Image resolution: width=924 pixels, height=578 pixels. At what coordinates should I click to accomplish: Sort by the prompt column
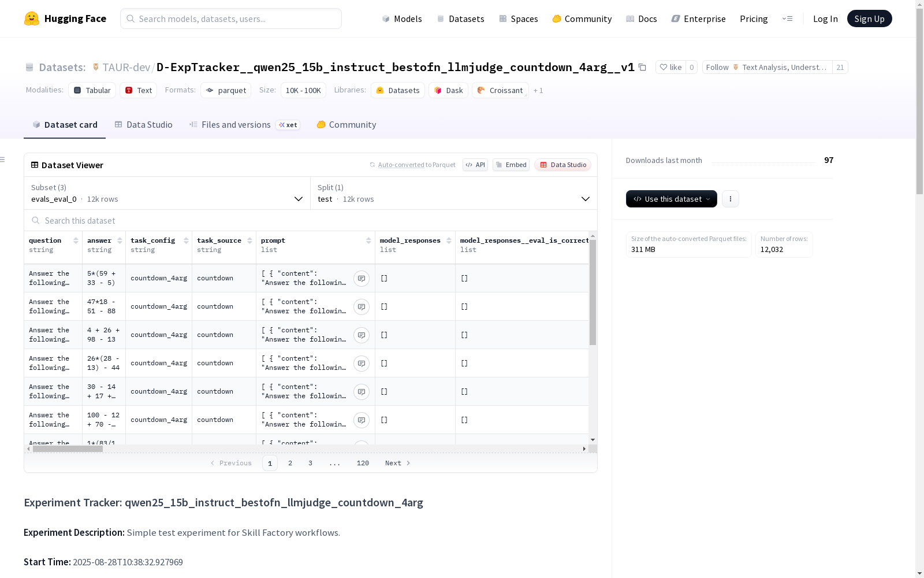pyautogui.click(x=368, y=240)
